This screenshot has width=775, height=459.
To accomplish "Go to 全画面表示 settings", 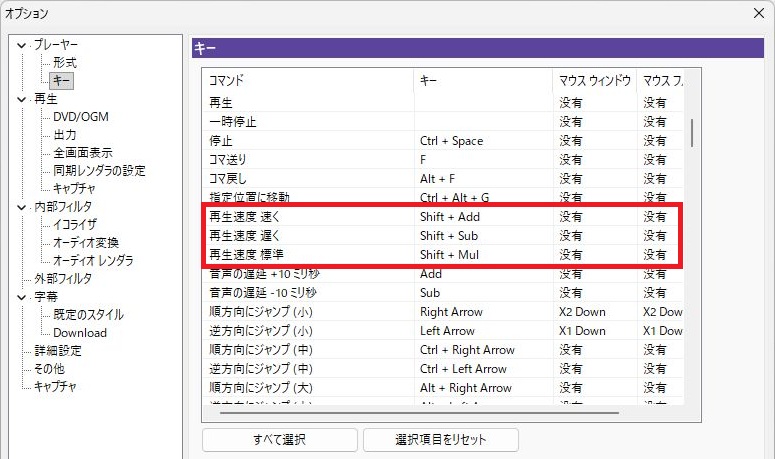I will click(82, 153).
